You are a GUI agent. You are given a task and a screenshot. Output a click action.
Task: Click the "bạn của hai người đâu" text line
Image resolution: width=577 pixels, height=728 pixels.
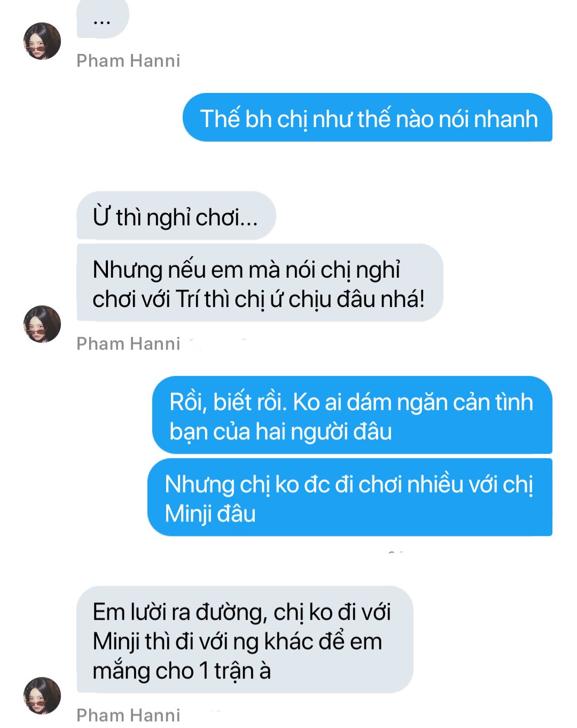point(280,432)
